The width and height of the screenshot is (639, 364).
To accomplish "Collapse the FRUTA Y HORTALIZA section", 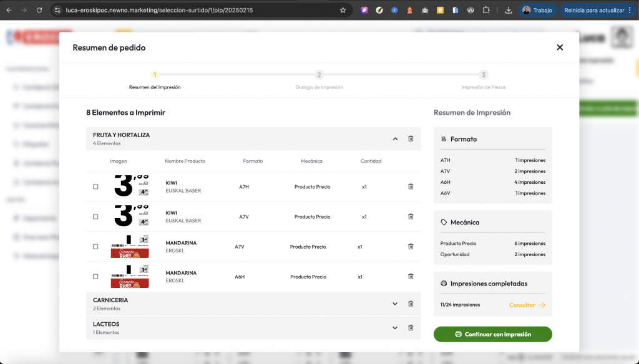I will click(x=395, y=139).
